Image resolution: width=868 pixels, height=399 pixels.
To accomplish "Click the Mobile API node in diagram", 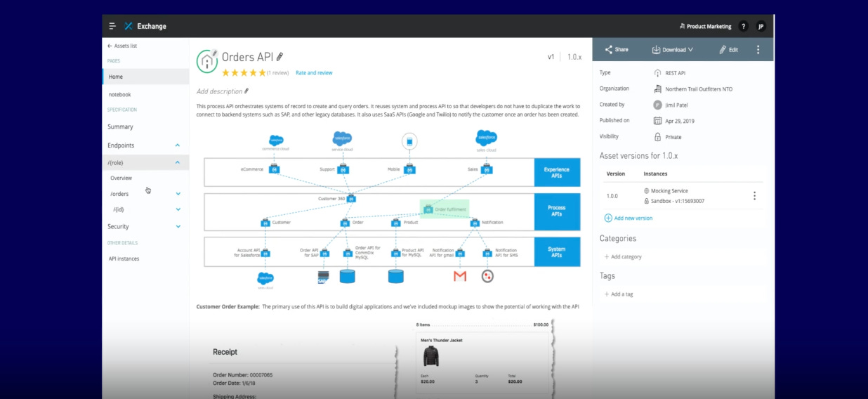I will (409, 169).
